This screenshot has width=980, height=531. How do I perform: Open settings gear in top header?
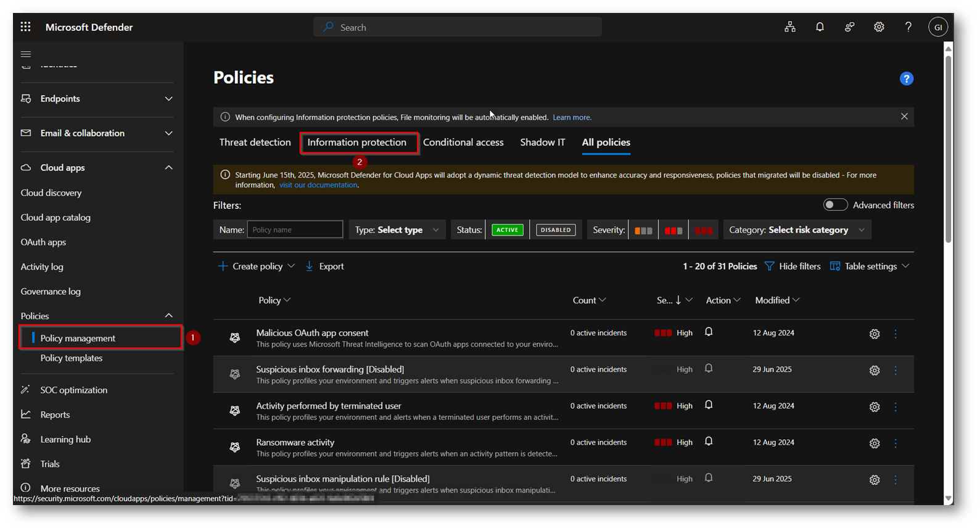879,27
